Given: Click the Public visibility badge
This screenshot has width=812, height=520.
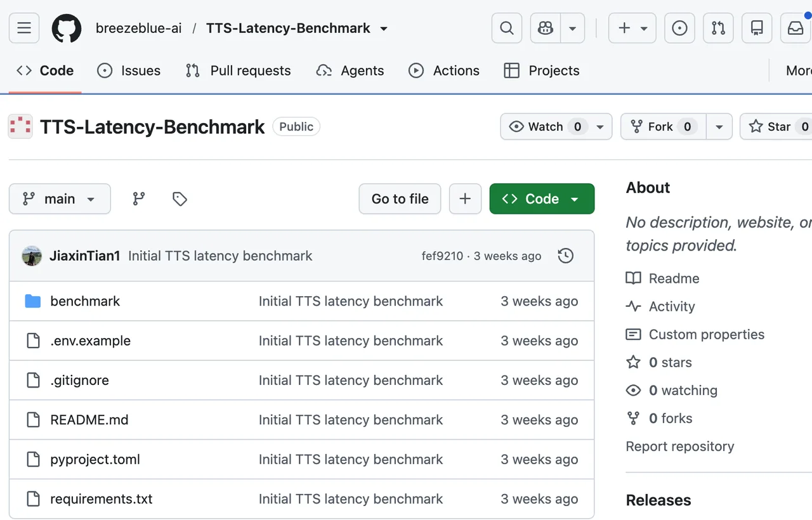Looking at the screenshot, I should (296, 127).
